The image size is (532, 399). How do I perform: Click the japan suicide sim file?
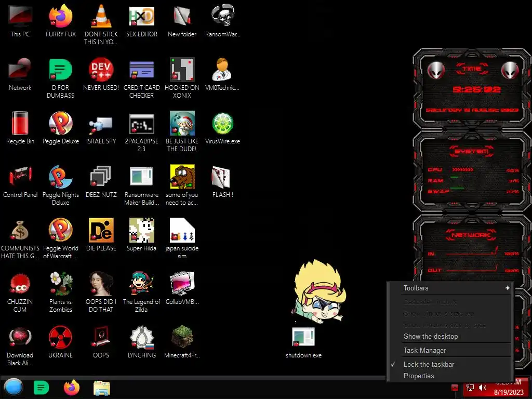tap(182, 230)
